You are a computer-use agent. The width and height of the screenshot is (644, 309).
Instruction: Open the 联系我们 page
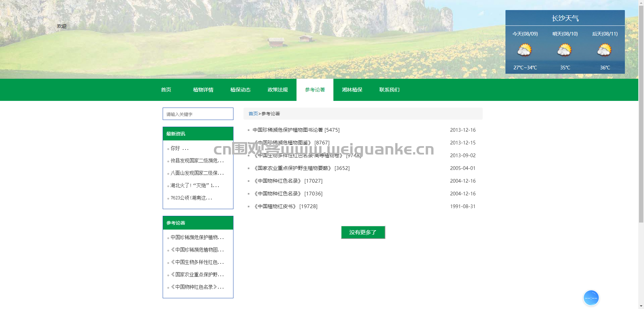coord(389,90)
